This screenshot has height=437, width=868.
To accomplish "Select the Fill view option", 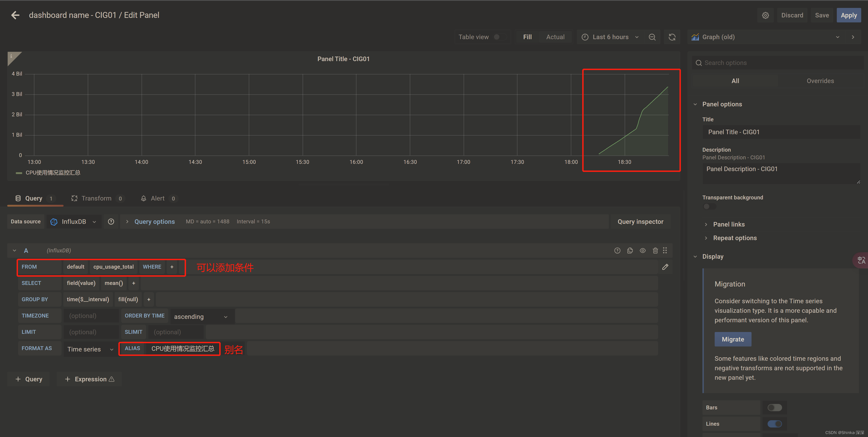I will [527, 37].
